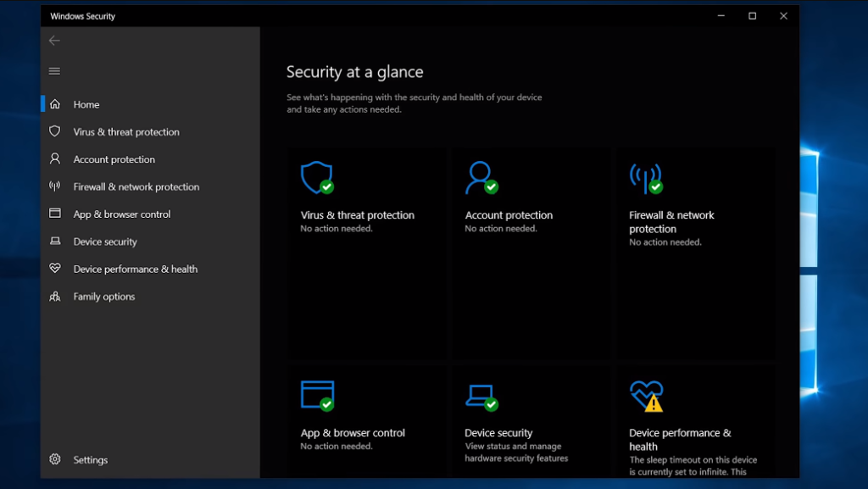The image size is (868, 489).
Task: Open Settings at the sidebar bottom
Action: (x=150, y=459)
